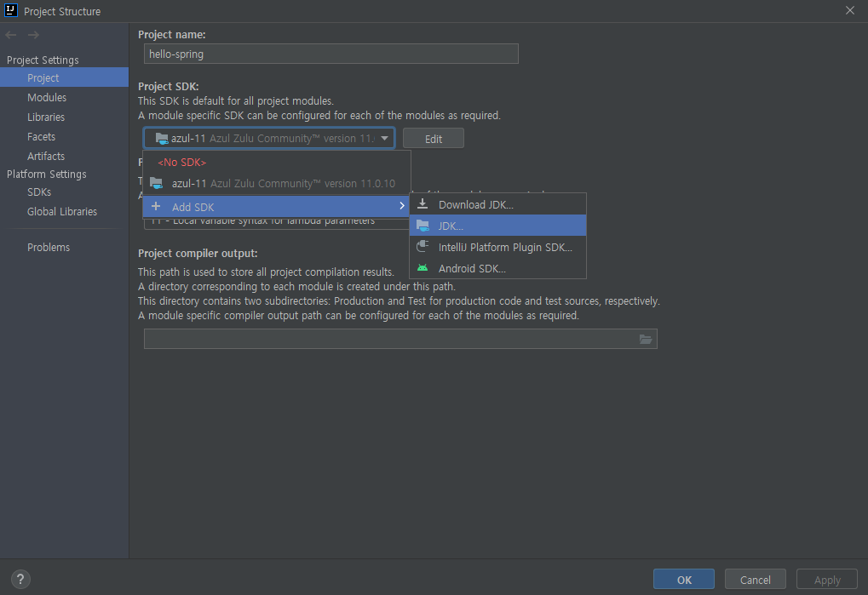868x595 pixels.
Task: Click the IntelliJ Platform Plugin SDK icon
Action: click(x=423, y=247)
